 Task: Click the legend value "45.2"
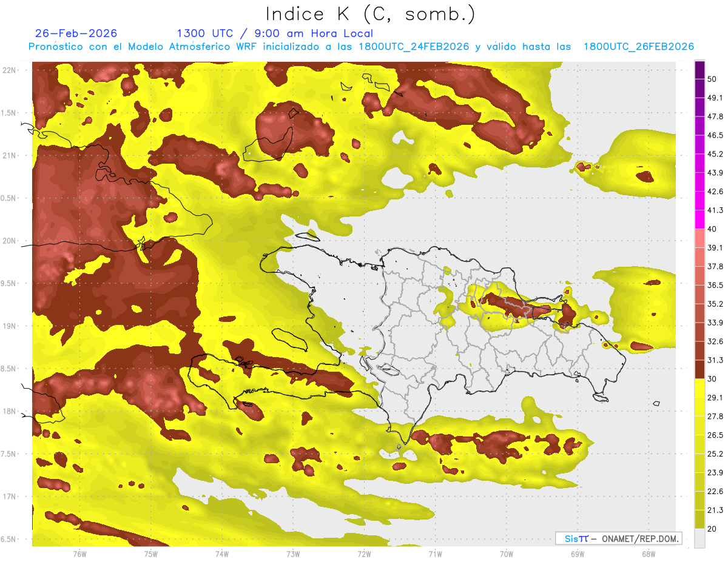pyautogui.click(x=715, y=154)
